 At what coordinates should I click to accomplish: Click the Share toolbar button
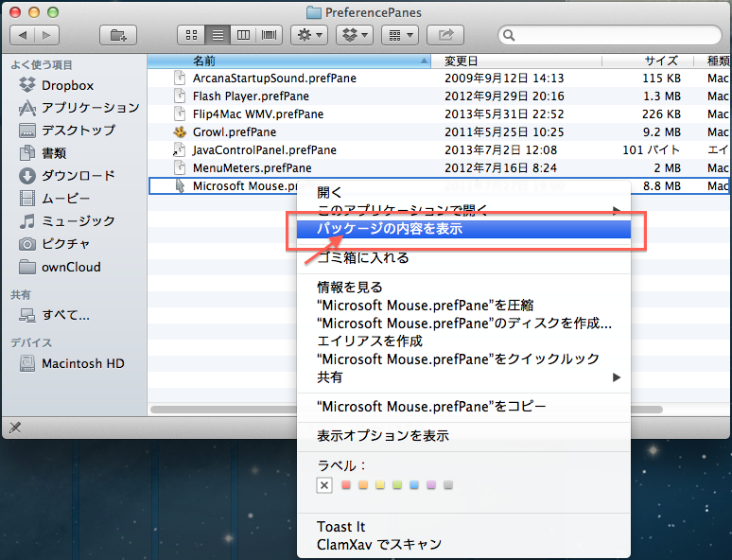point(445,35)
